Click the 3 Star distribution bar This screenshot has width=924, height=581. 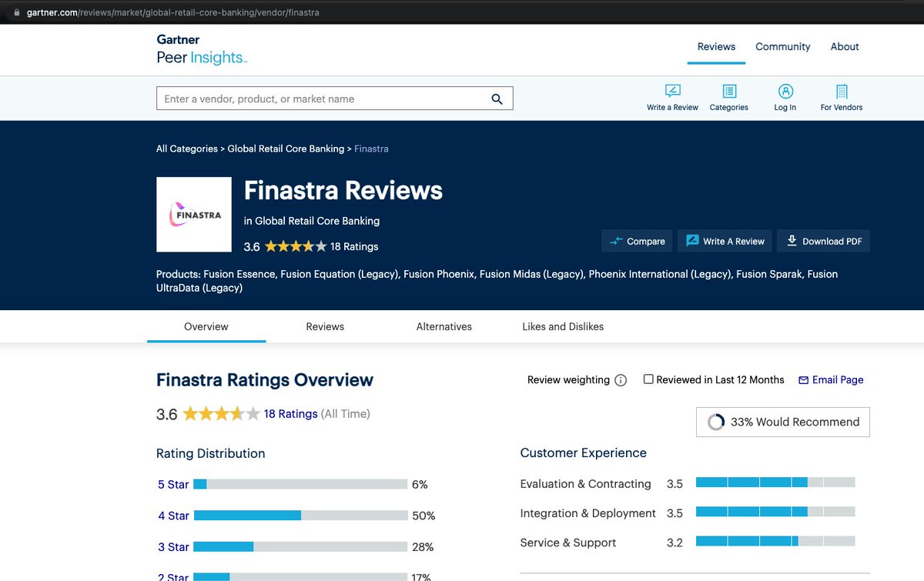(x=300, y=547)
